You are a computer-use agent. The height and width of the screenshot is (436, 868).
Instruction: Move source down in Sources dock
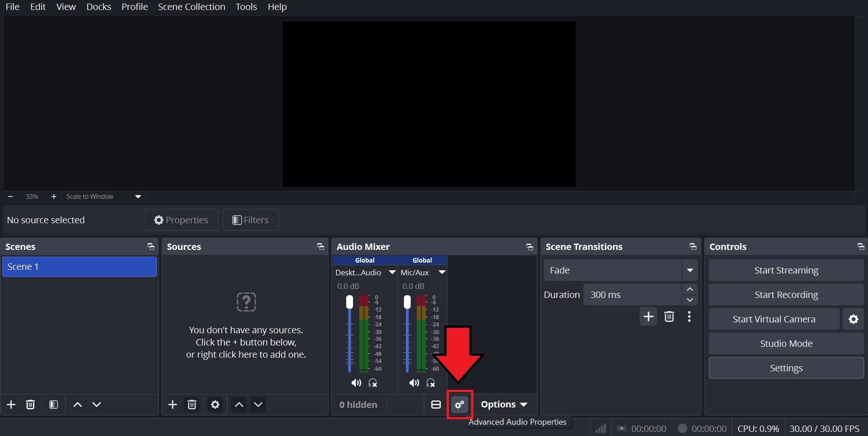click(258, 404)
